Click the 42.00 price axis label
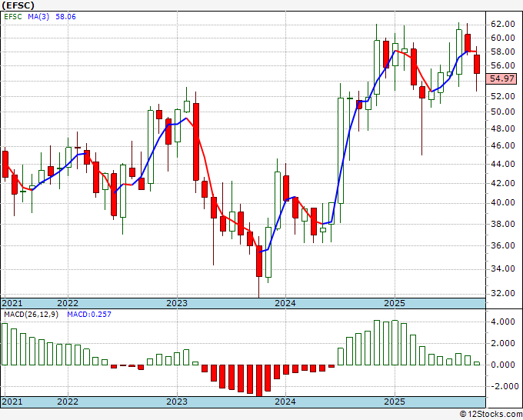 (x=503, y=183)
